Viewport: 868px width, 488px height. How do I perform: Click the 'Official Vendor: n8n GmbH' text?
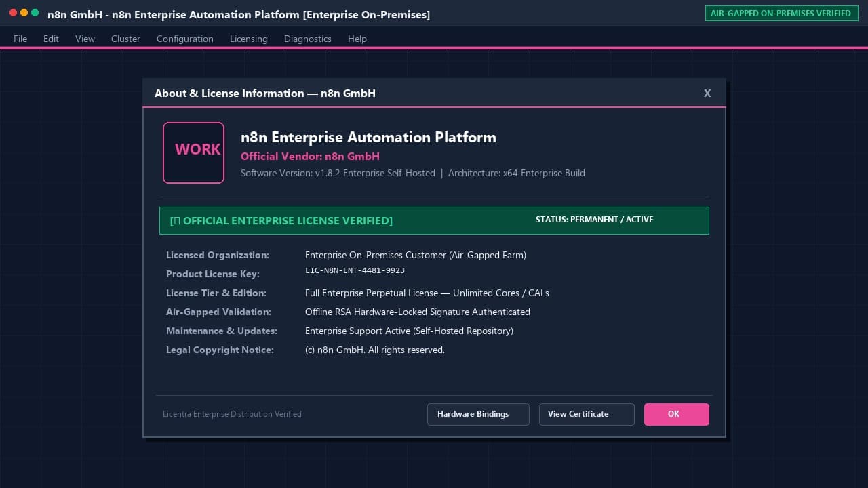(x=310, y=156)
